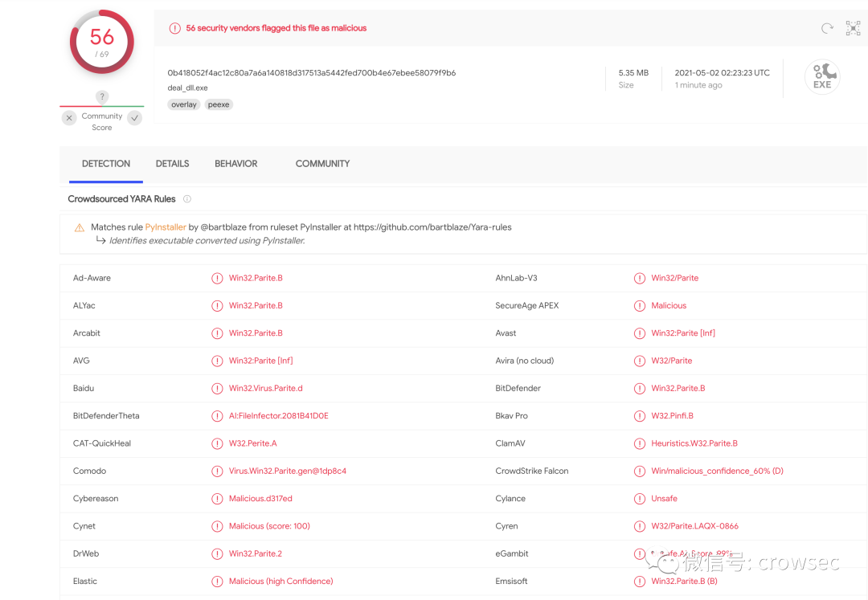868x600 pixels.
Task: Open the PyInstaller rule link
Action: point(166,227)
